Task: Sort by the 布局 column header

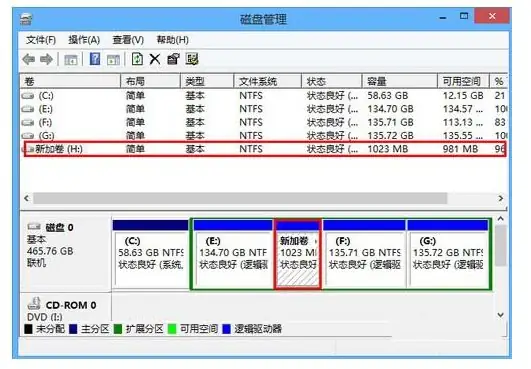Action: point(150,81)
